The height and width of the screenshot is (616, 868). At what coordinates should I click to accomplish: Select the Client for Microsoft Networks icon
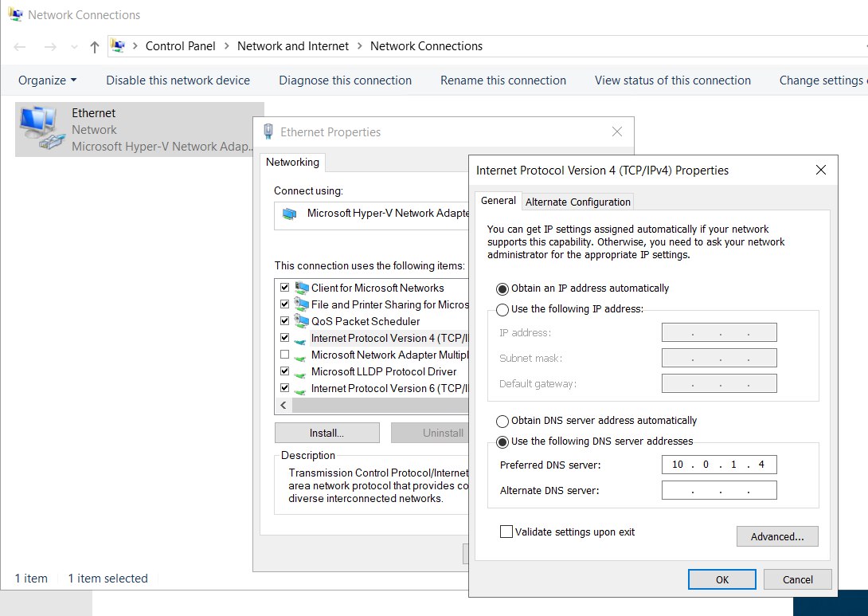point(303,288)
